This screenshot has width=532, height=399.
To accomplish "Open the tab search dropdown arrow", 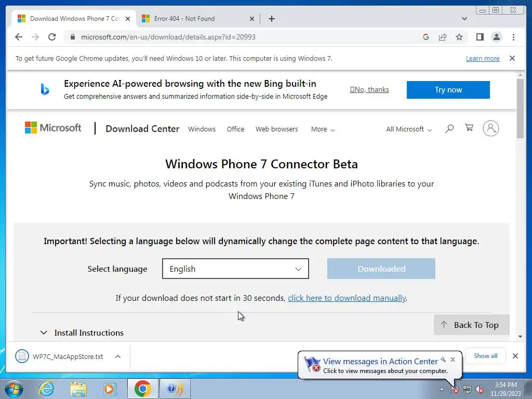I will tap(464, 19).
